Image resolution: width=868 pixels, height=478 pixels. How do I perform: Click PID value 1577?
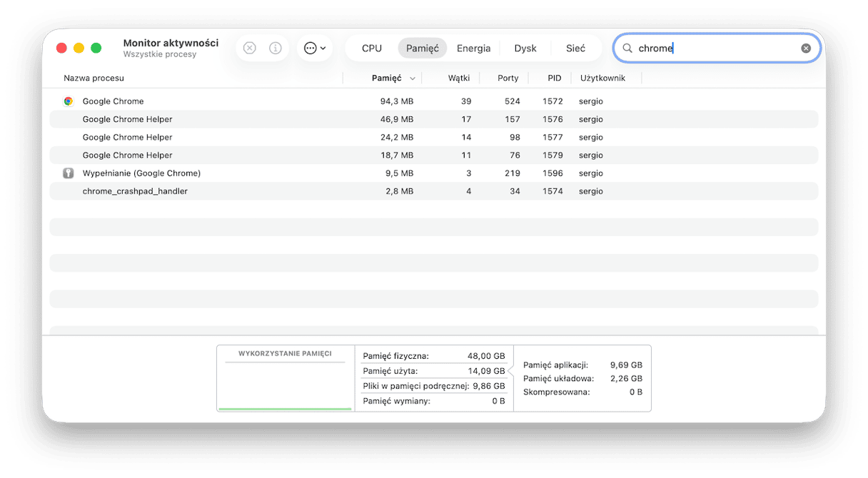point(552,137)
